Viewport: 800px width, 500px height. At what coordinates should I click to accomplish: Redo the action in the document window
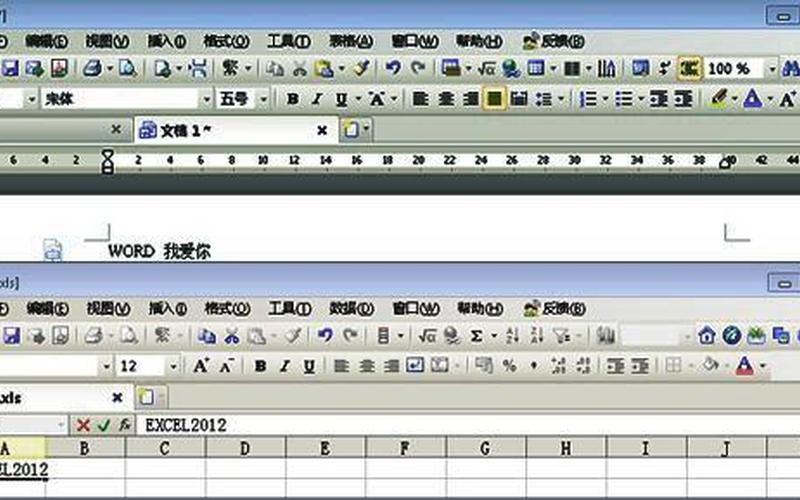pyautogui.click(x=418, y=68)
